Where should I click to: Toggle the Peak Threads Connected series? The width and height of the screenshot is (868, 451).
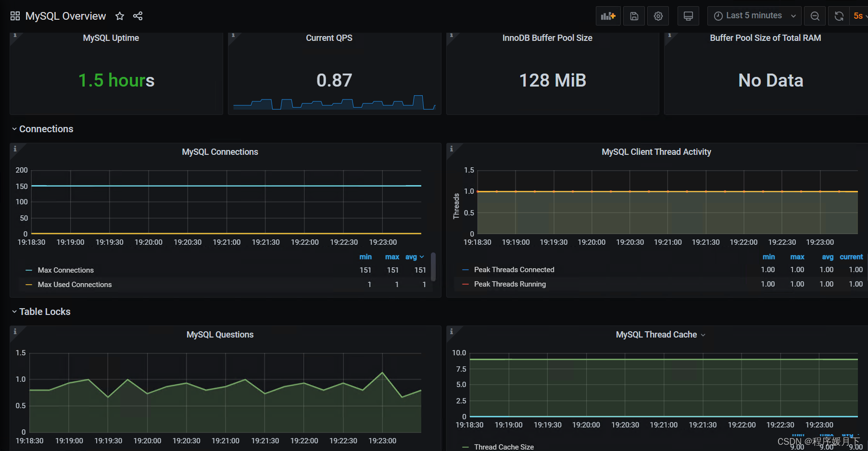click(x=514, y=270)
